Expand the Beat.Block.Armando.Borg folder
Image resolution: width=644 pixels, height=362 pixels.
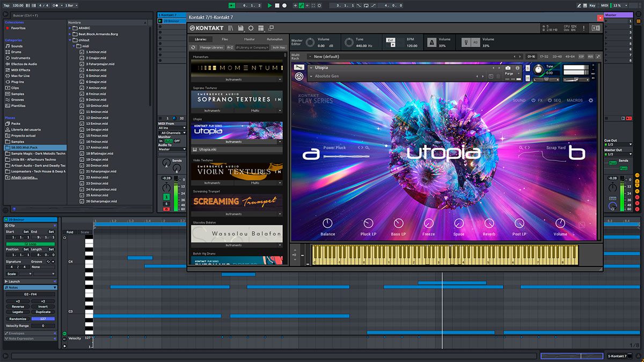tap(70, 34)
